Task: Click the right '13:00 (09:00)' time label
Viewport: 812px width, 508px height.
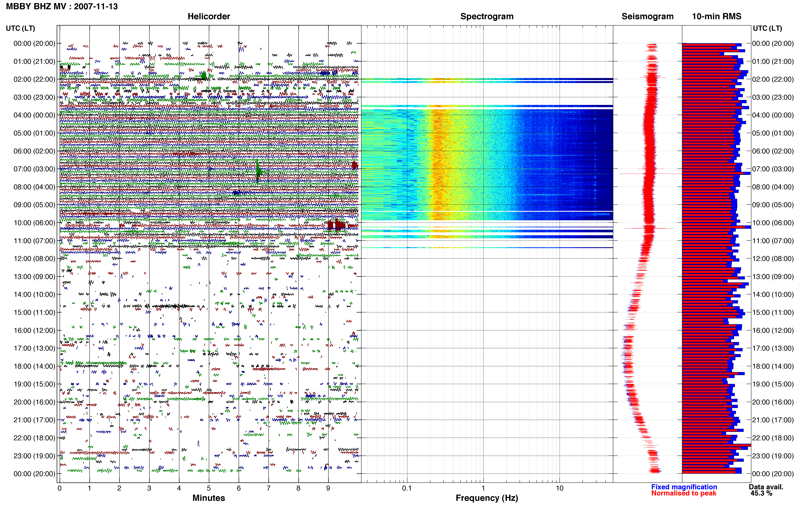Action: click(x=773, y=277)
